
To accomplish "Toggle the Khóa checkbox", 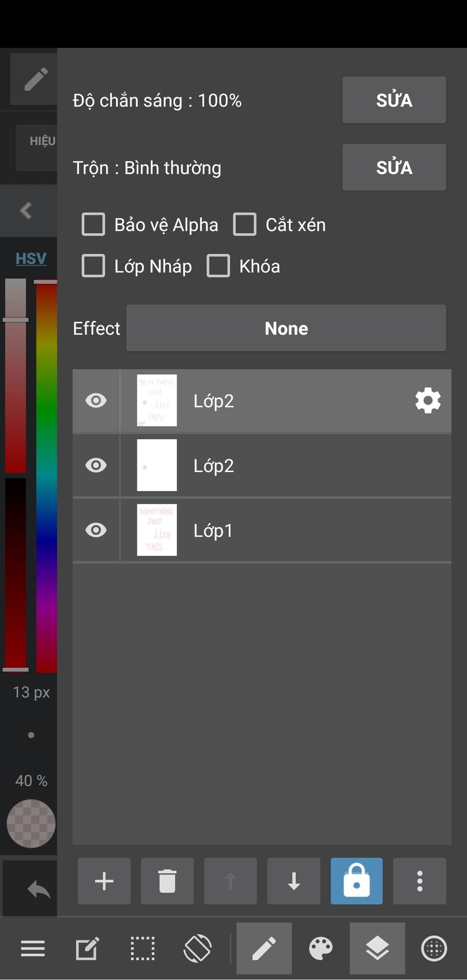I will (x=218, y=266).
